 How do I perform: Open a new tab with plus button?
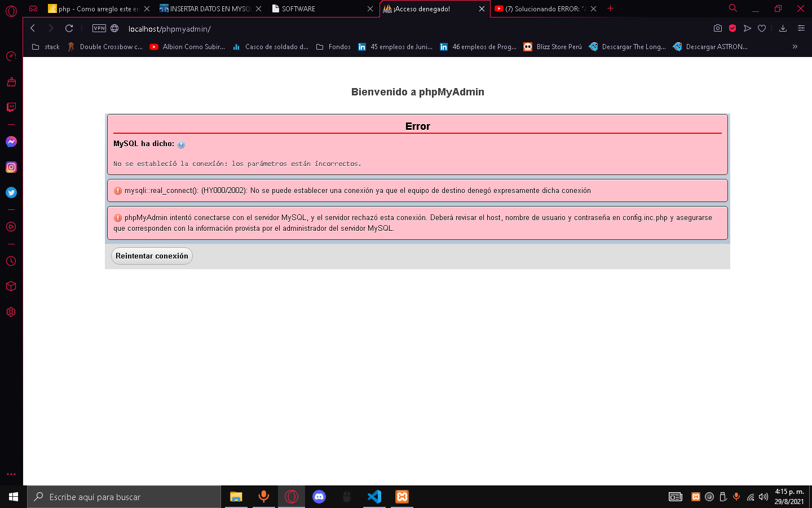610,8
